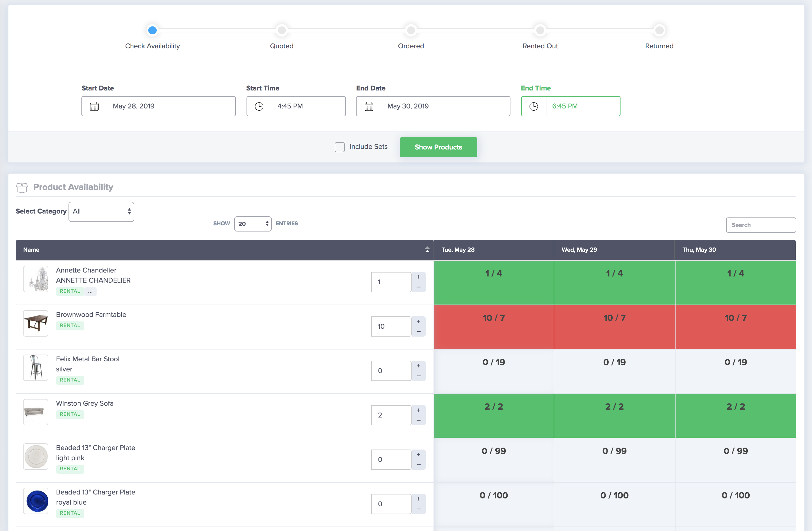Click the Name column sort button
This screenshot has width=812, height=531.
coord(427,249)
